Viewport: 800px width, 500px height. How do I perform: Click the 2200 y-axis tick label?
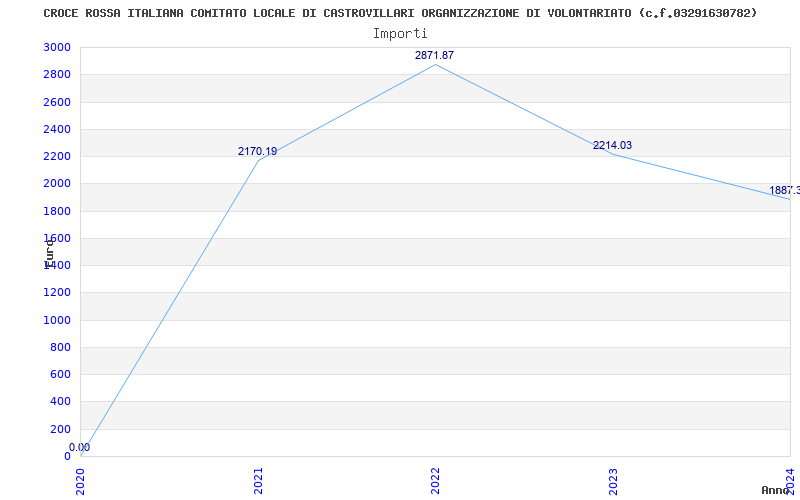tap(58, 156)
